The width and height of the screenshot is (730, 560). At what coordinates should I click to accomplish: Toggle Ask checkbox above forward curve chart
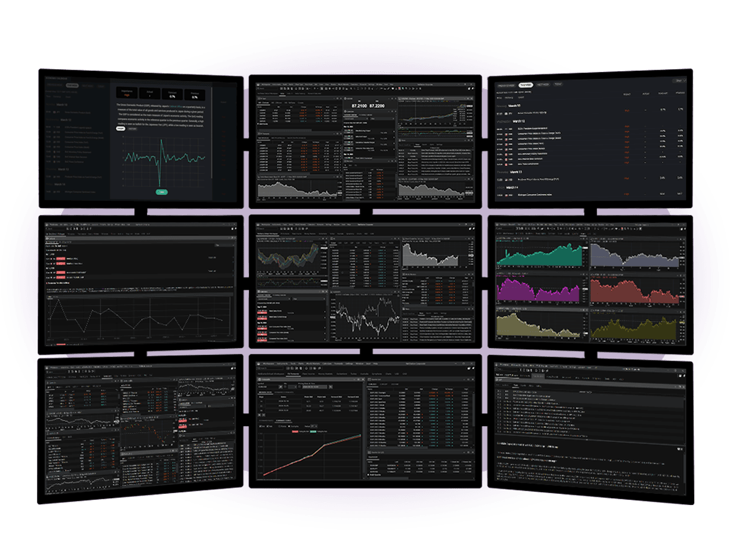coord(268,426)
